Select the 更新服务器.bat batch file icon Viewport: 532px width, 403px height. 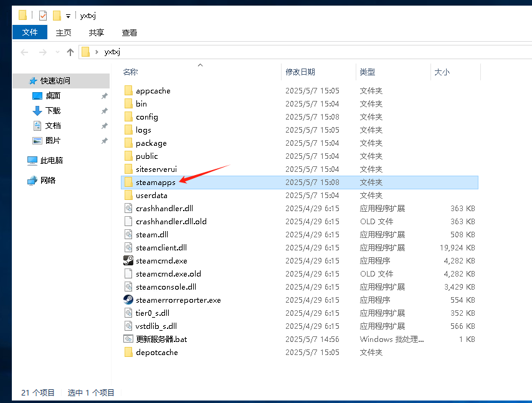tap(128, 339)
